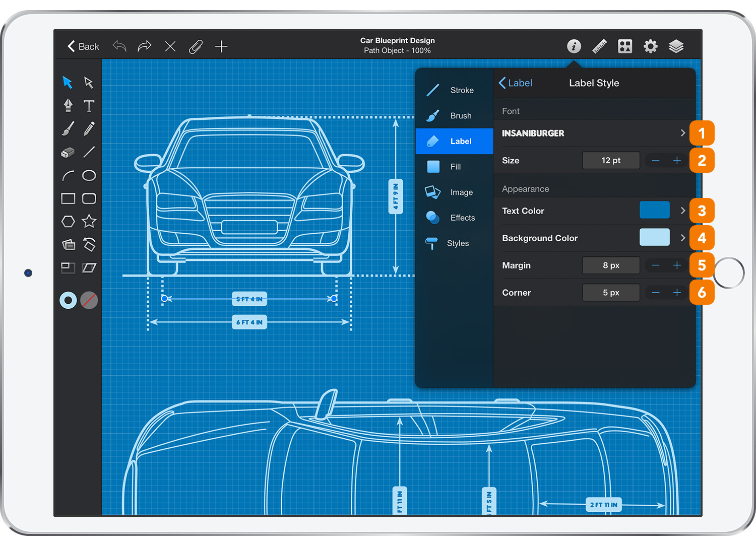Select the Brush tool in toolbox

(68, 128)
